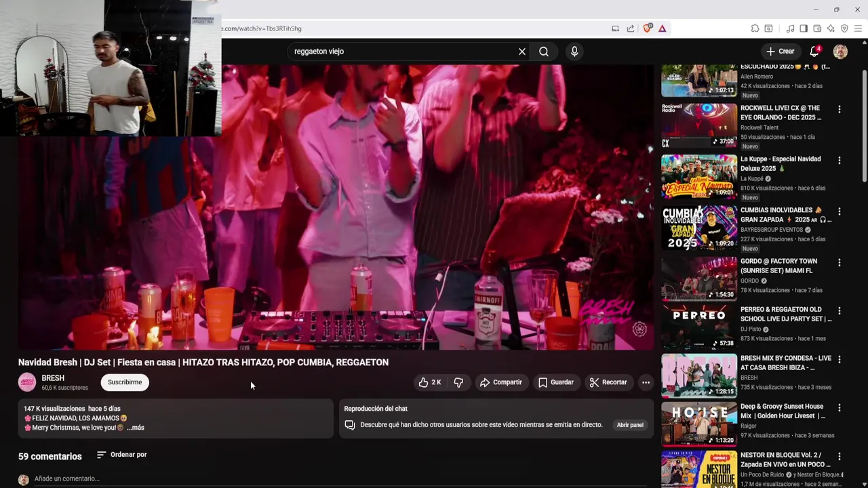868x488 pixels.
Task: Dislike the video with thumbs down
Action: pyautogui.click(x=458, y=382)
